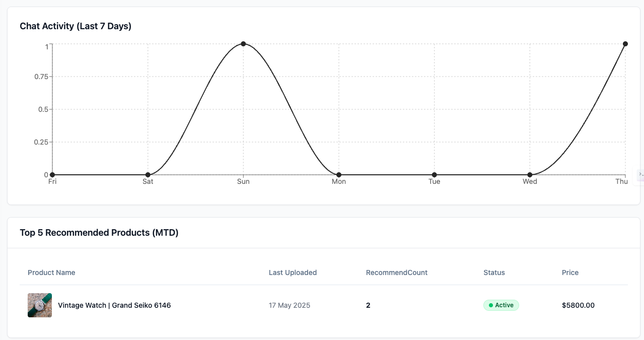The width and height of the screenshot is (644, 340).
Task: Click the Chat Activity chart title
Action: pyautogui.click(x=76, y=26)
